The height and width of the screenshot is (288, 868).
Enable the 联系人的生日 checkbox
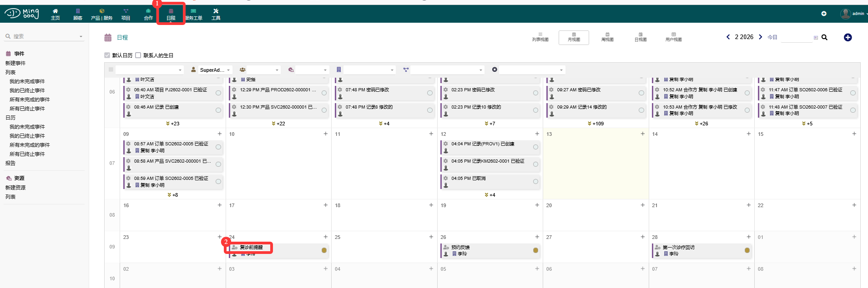138,55
